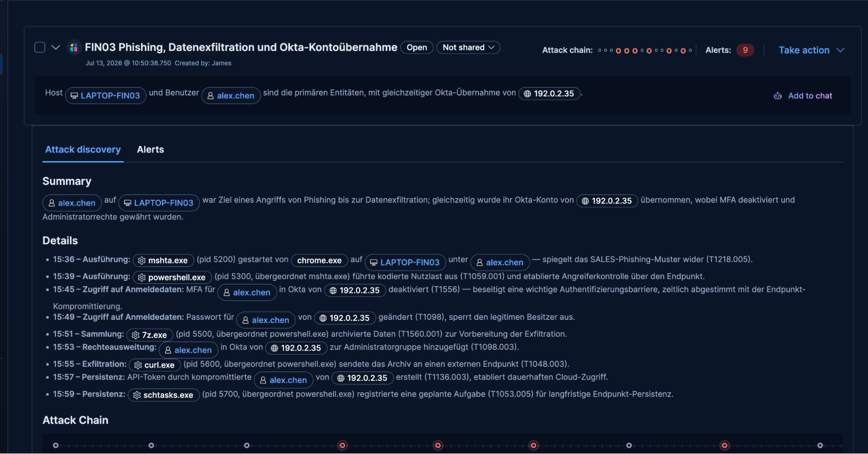Click 192.0.2.35 badge in 15:49 password row
The height and width of the screenshot is (454, 868).
tap(345, 318)
